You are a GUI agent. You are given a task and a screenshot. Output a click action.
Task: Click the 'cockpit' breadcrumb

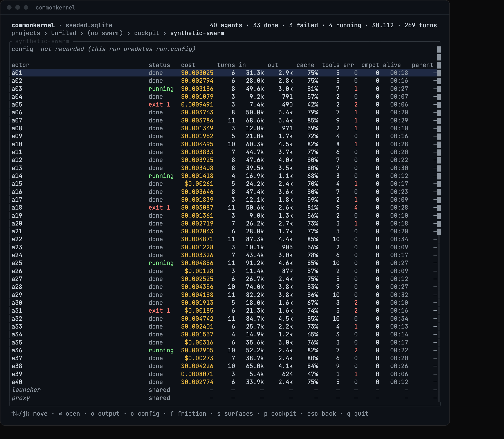(147, 33)
